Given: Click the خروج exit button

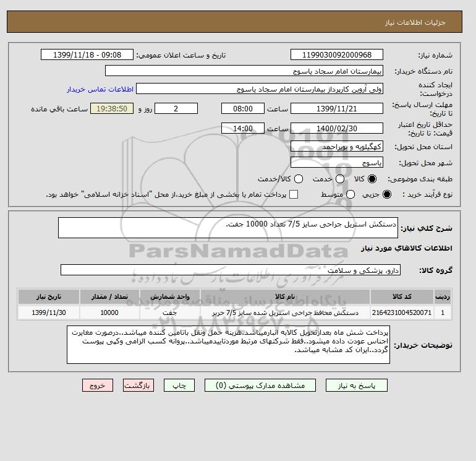Looking at the screenshot, I should coord(98,386).
